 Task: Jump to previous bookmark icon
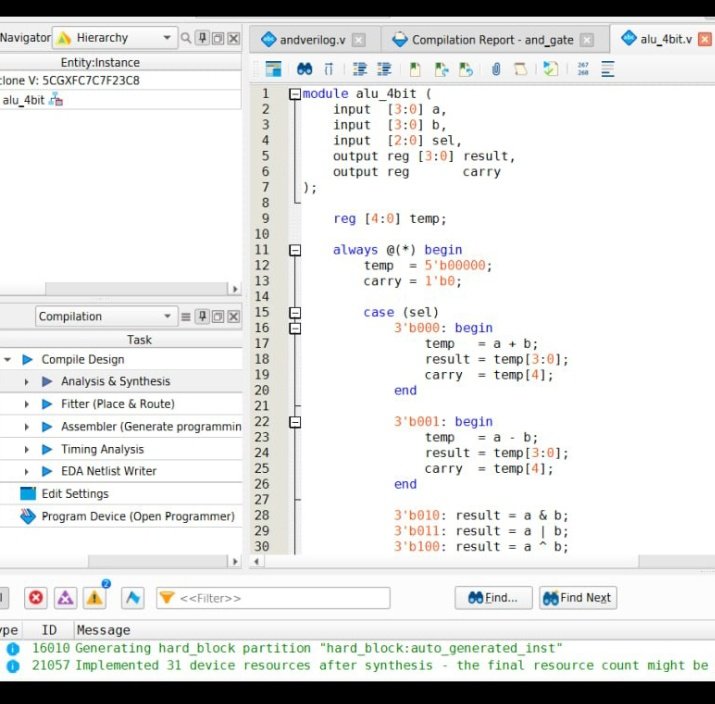466,69
